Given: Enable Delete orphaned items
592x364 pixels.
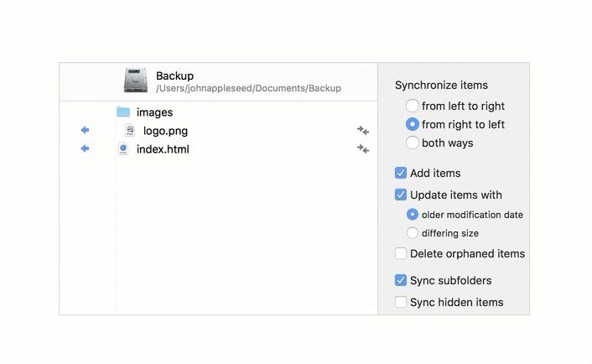Looking at the screenshot, I should 401,253.
